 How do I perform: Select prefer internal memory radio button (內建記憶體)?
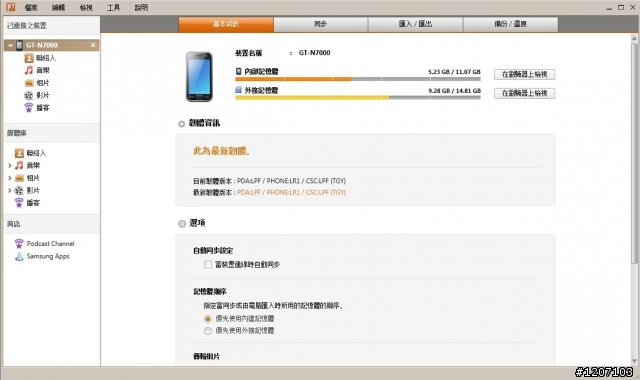[x=208, y=319]
